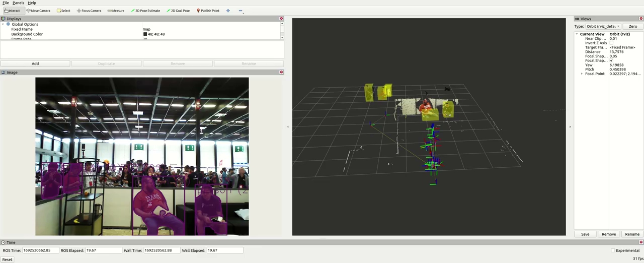Viewport: 644px width, 263px height.
Task: Click the Background Color swatch
Action: point(145,34)
